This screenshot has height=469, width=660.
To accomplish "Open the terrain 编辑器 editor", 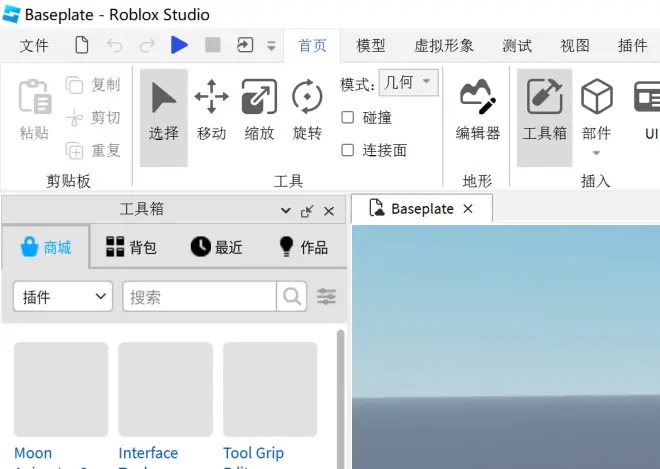I will point(478,110).
